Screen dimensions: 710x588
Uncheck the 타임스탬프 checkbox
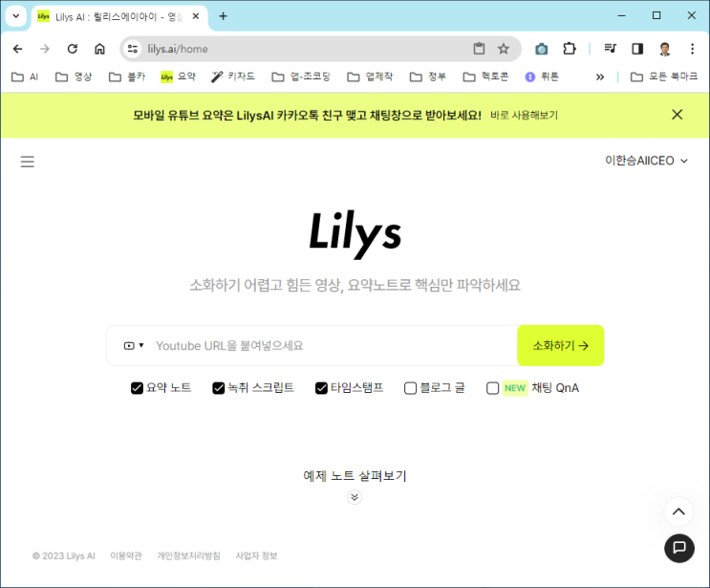[321, 388]
